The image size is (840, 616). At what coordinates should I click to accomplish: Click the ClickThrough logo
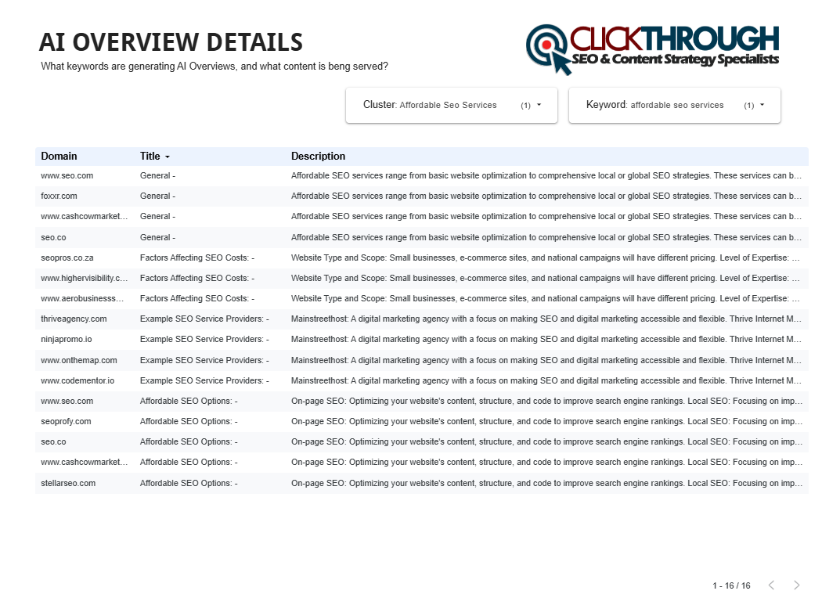coord(652,49)
